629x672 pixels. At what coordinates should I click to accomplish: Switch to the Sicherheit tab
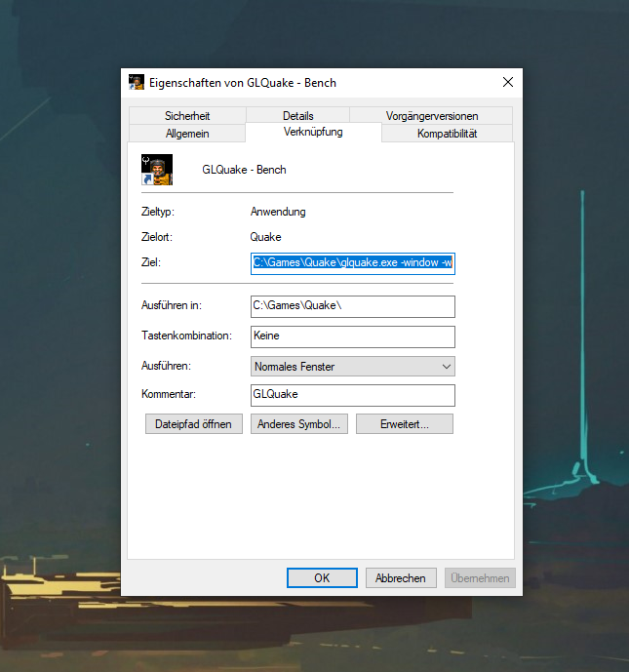click(187, 116)
